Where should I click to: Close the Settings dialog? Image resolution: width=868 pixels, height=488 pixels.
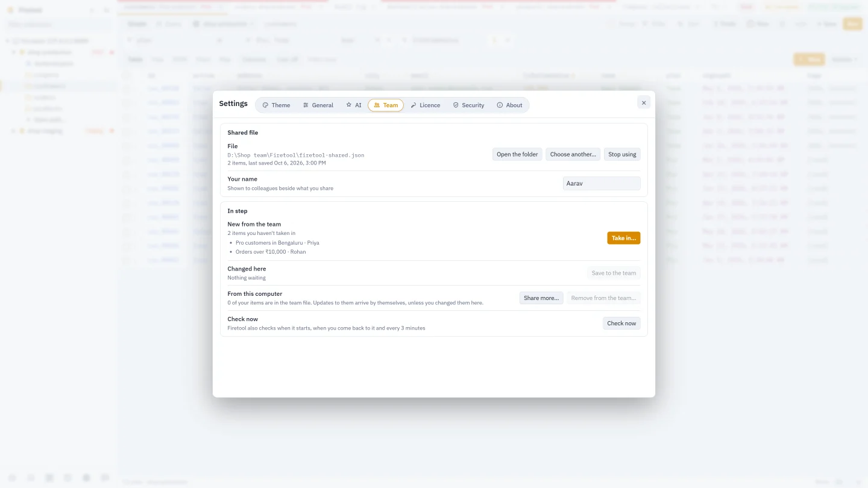[644, 102]
